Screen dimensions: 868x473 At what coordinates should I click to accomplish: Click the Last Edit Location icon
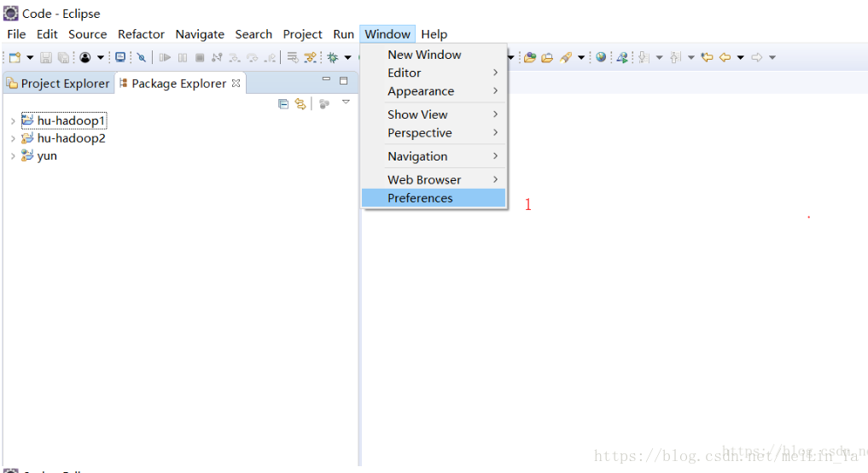coord(707,57)
